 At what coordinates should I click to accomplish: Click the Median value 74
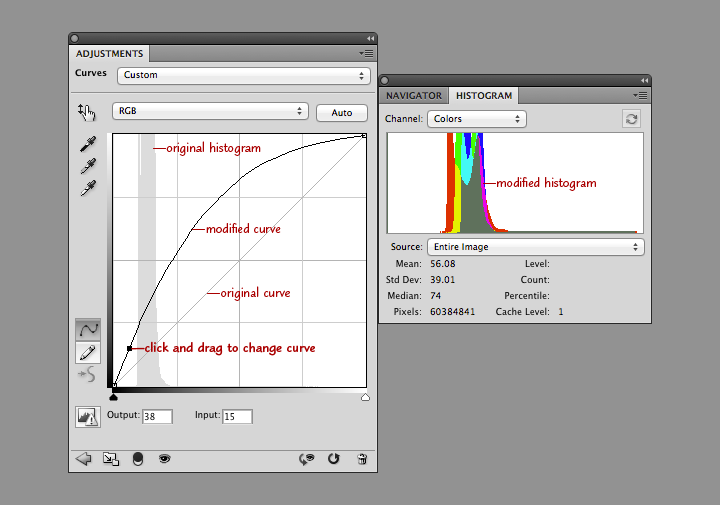click(x=435, y=296)
